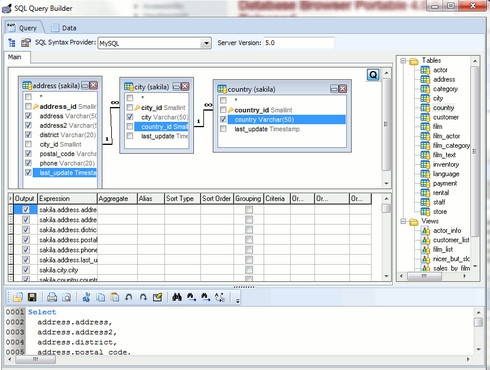Click the replace text icon
This screenshot has width=490, height=370.
(x=220, y=297)
